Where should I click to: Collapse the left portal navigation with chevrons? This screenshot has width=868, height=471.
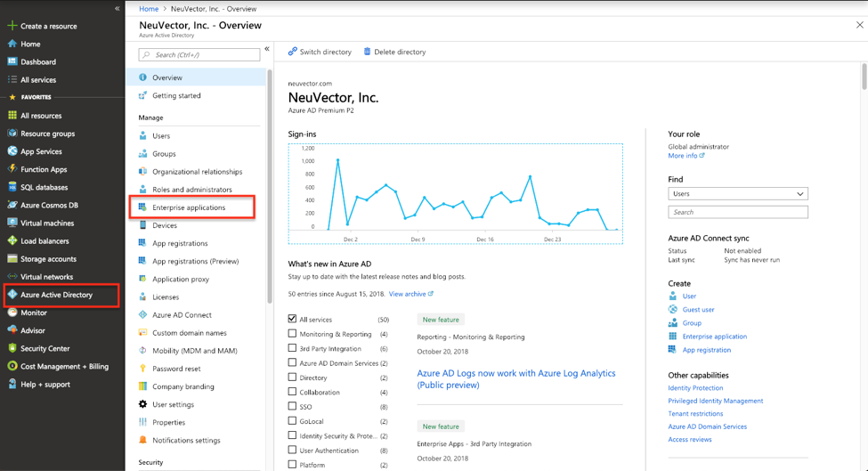click(x=117, y=8)
